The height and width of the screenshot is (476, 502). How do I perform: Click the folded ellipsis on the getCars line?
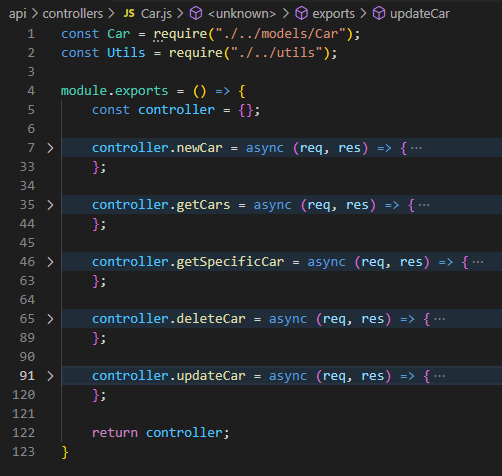(x=424, y=205)
